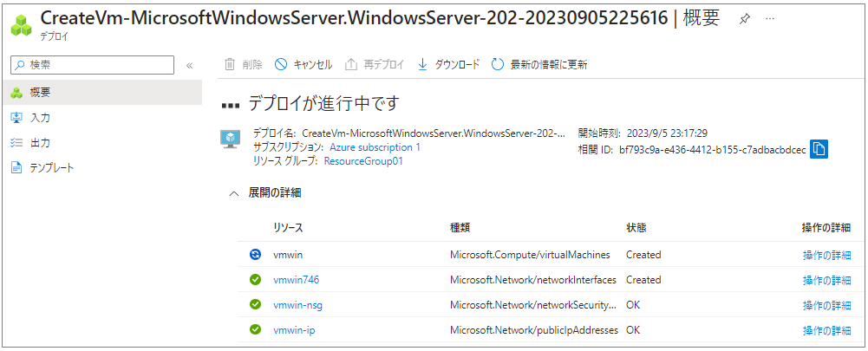Click 最新の情報に更新 to refresh

coord(539,64)
